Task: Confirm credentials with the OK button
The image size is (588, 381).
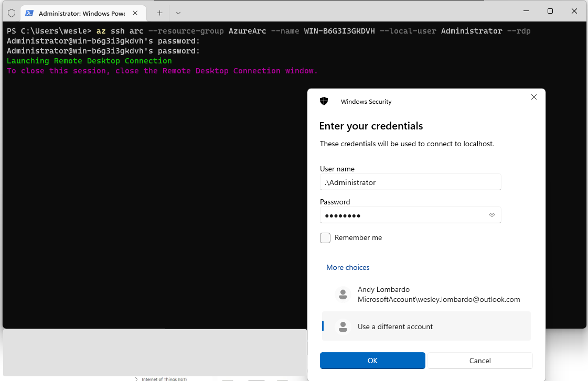Action: point(372,361)
